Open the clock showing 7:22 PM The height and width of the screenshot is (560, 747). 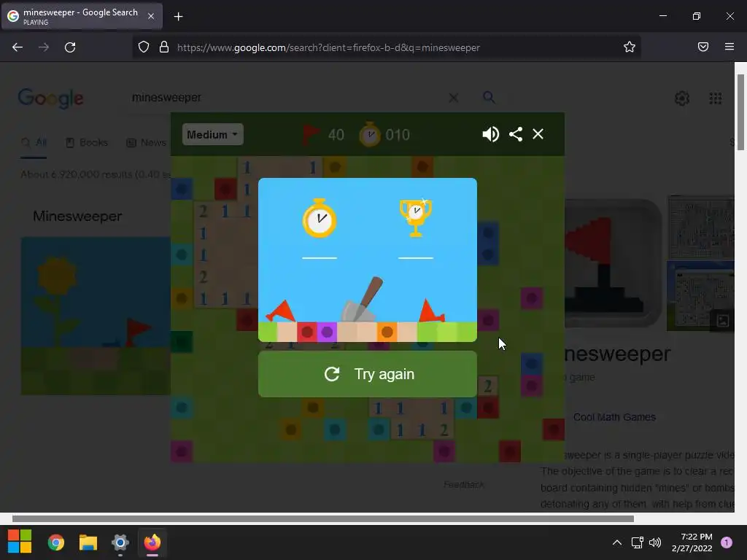click(x=692, y=542)
